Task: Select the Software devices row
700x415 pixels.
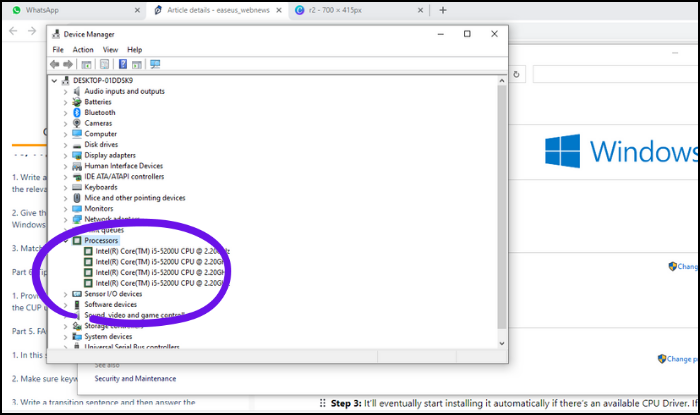Action: 104,304
